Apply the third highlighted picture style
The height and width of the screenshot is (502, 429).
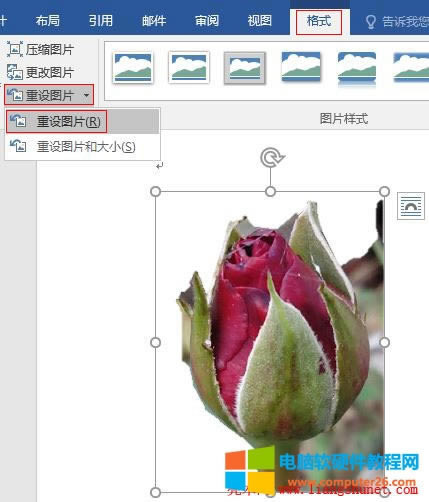click(245, 68)
